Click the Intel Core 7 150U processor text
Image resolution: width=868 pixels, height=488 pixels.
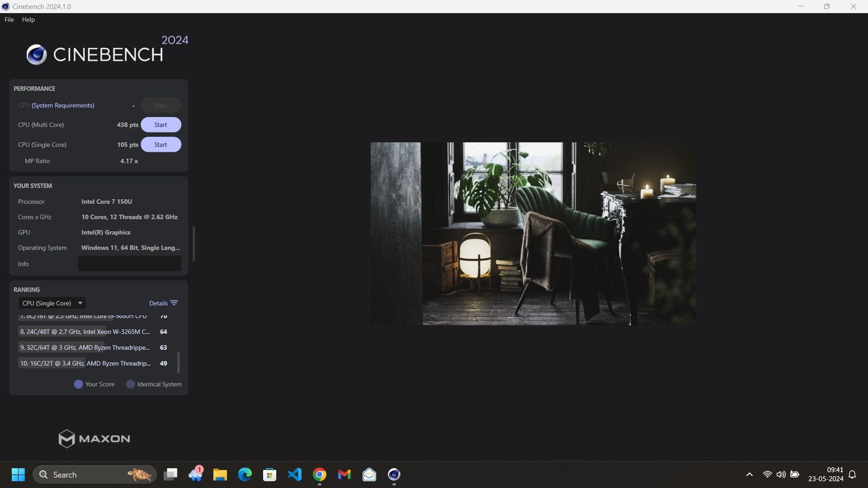coord(107,202)
